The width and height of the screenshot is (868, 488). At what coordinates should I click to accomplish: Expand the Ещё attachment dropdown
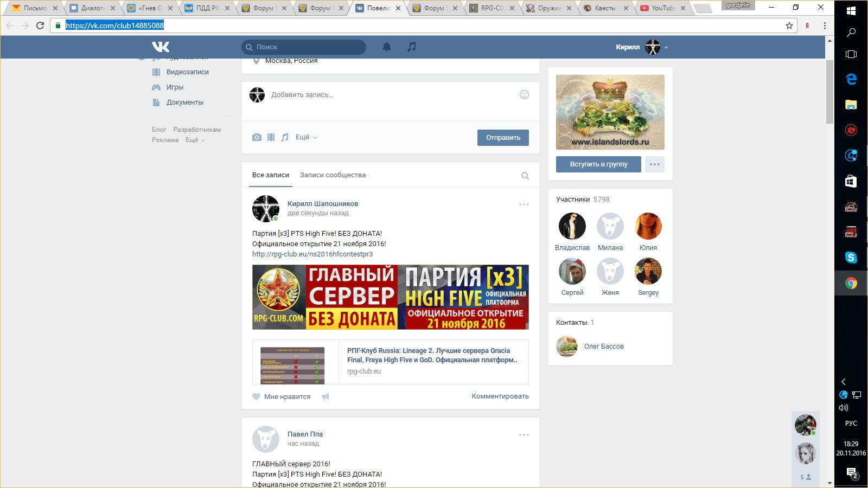point(306,138)
